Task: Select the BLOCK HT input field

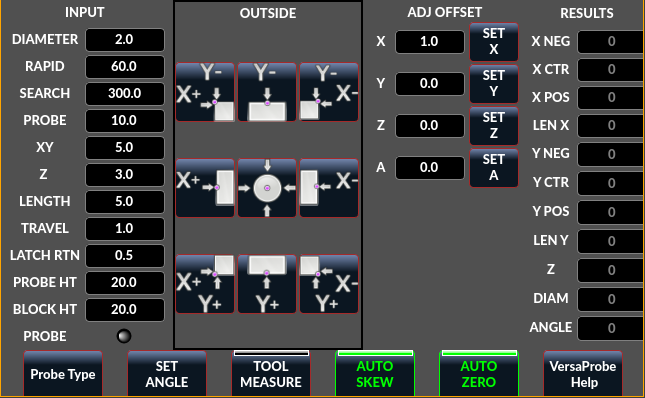Action: point(125,309)
